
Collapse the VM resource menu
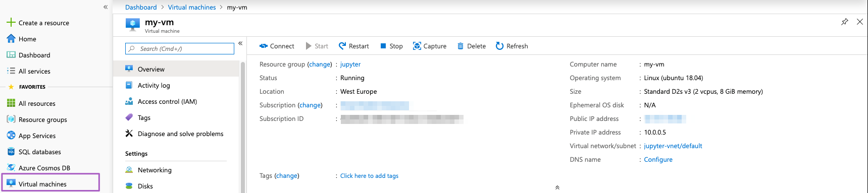240,43
